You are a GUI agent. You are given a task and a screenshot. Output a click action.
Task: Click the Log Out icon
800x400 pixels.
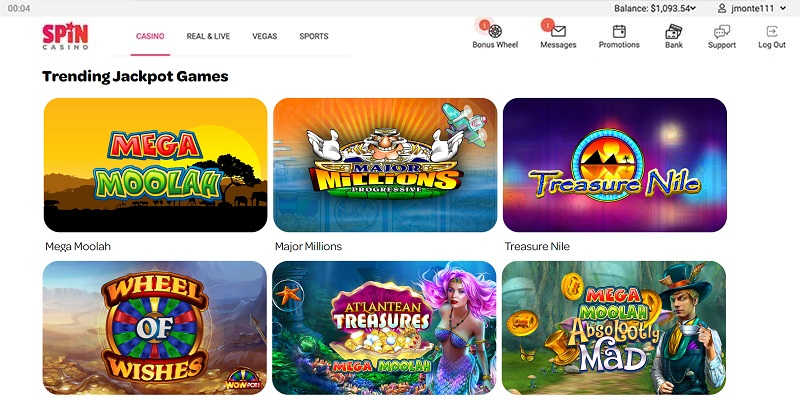click(772, 31)
